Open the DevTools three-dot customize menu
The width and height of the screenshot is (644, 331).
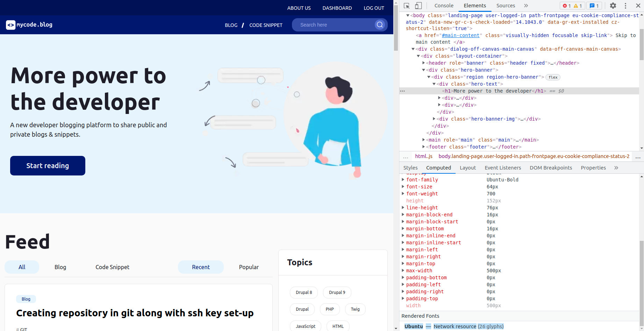625,6
